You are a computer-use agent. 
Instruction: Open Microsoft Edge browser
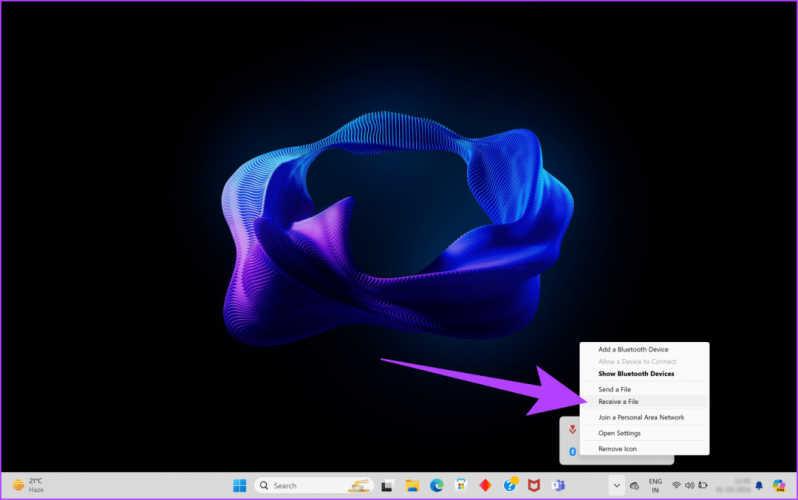(436, 486)
